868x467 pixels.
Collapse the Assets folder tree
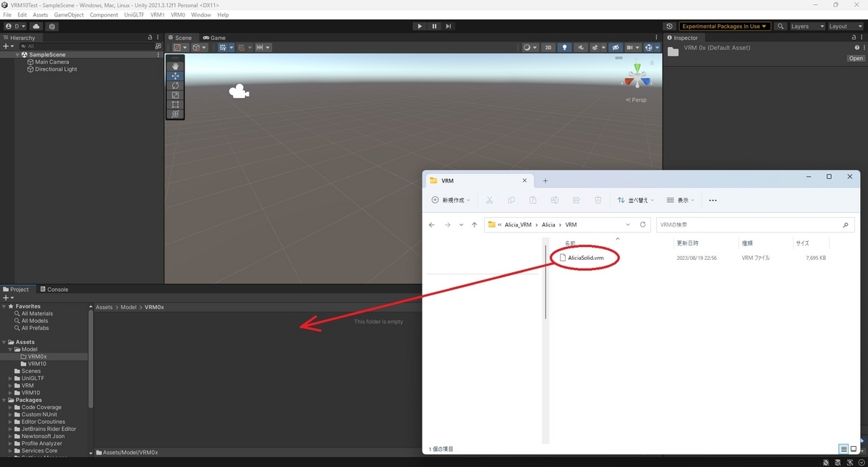[x=4, y=342]
